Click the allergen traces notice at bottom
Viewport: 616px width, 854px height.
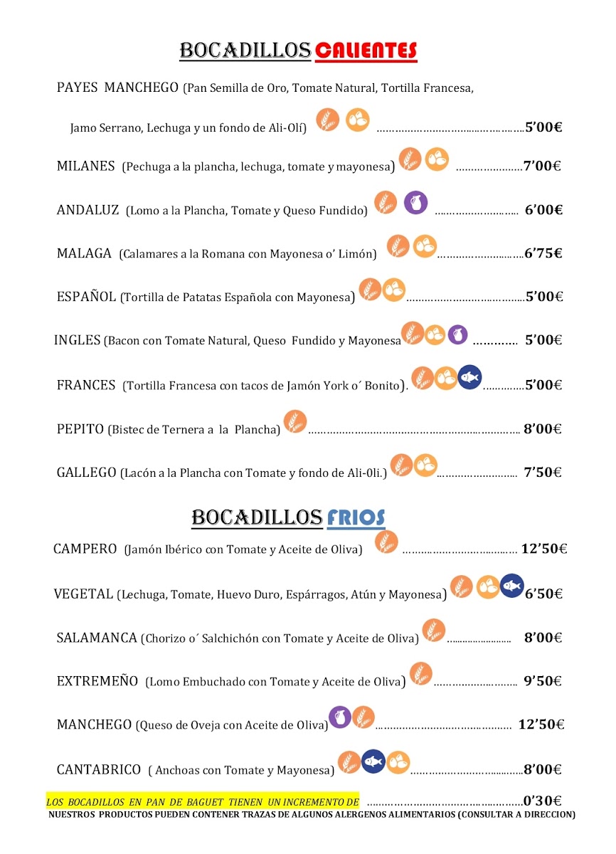click(x=312, y=815)
